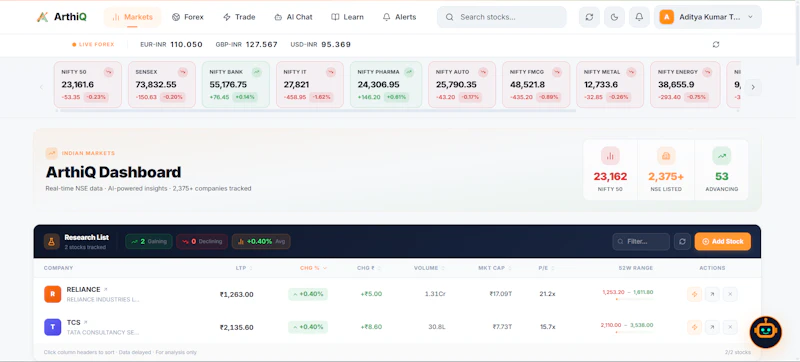Open RELIANCE details with the arrow icon

coord(712,294)
